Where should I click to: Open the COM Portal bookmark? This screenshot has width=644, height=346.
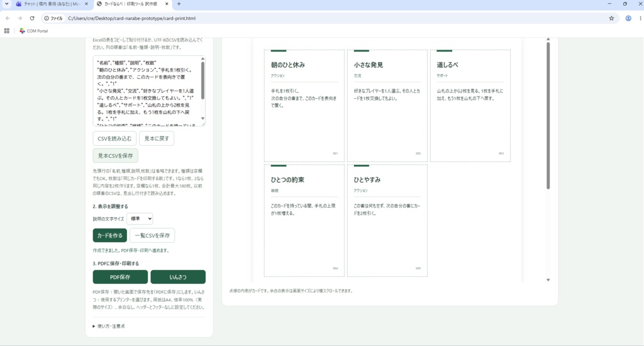34,31
